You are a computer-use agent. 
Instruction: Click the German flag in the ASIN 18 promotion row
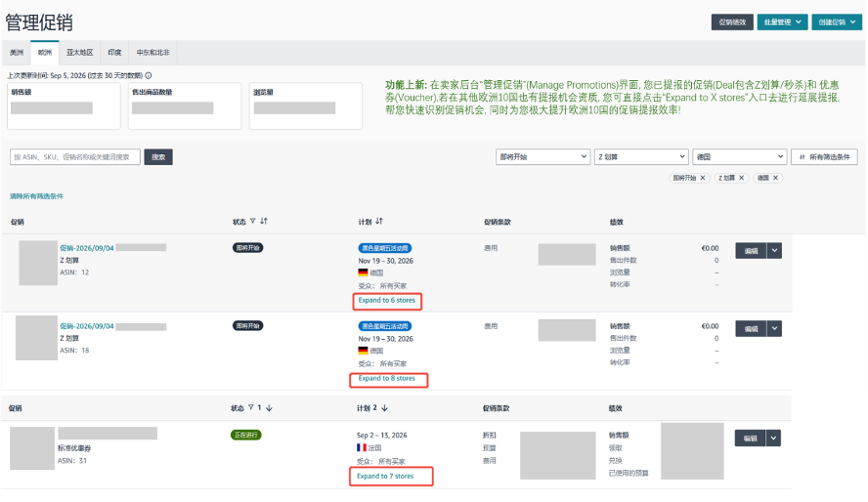363,351
